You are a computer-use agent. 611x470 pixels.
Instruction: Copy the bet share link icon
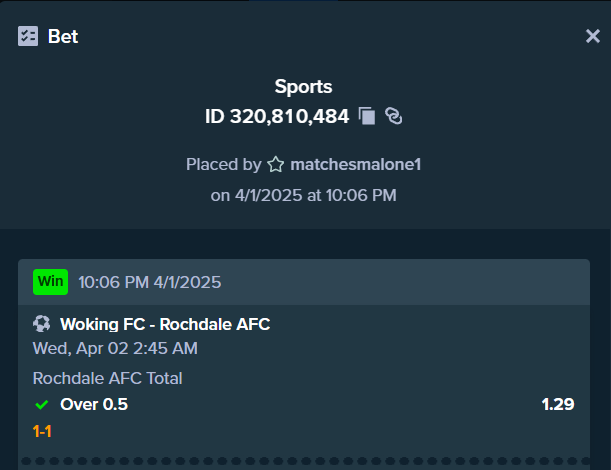[x=394, y=116]
